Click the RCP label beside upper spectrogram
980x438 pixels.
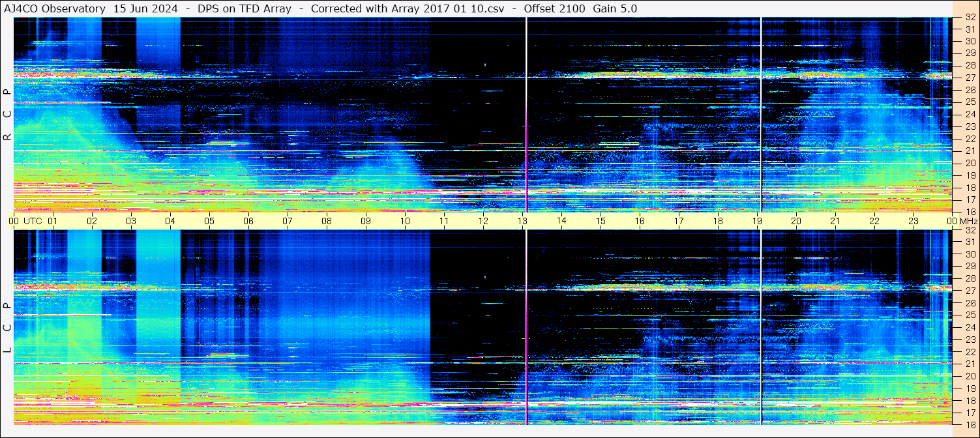[7, 115]
